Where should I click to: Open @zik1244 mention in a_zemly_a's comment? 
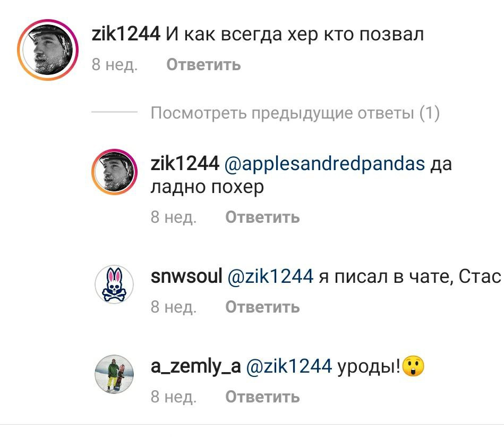289,366
